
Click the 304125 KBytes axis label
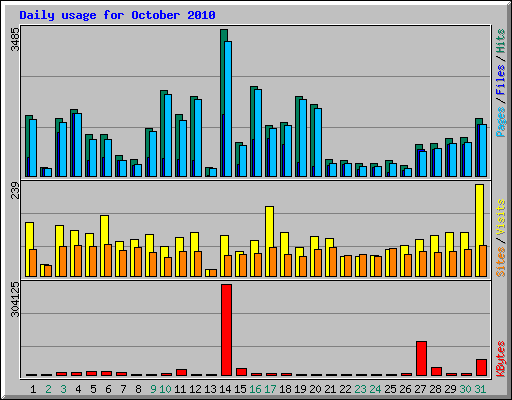coord(15,300)
